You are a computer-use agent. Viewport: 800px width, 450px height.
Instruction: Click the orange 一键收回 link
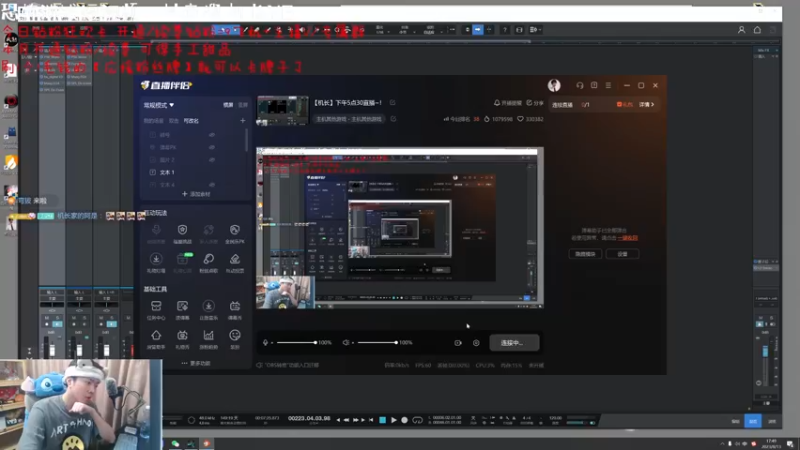point(628,238)
